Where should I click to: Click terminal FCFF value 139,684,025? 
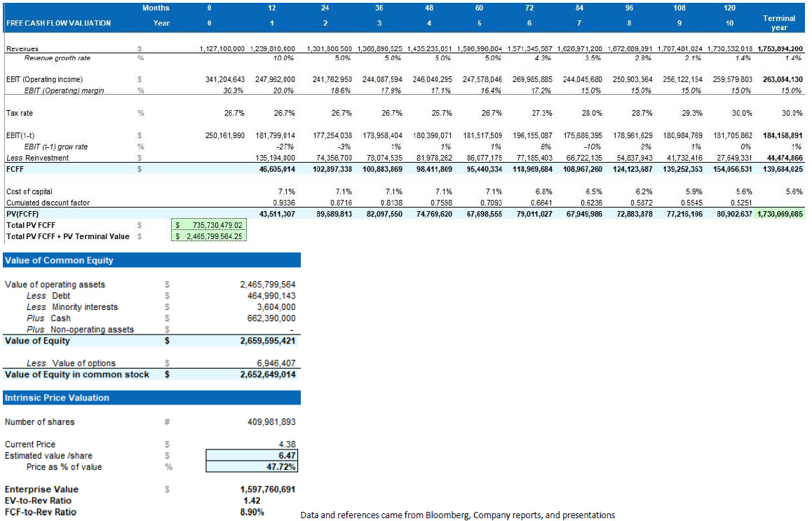point(783,170)
